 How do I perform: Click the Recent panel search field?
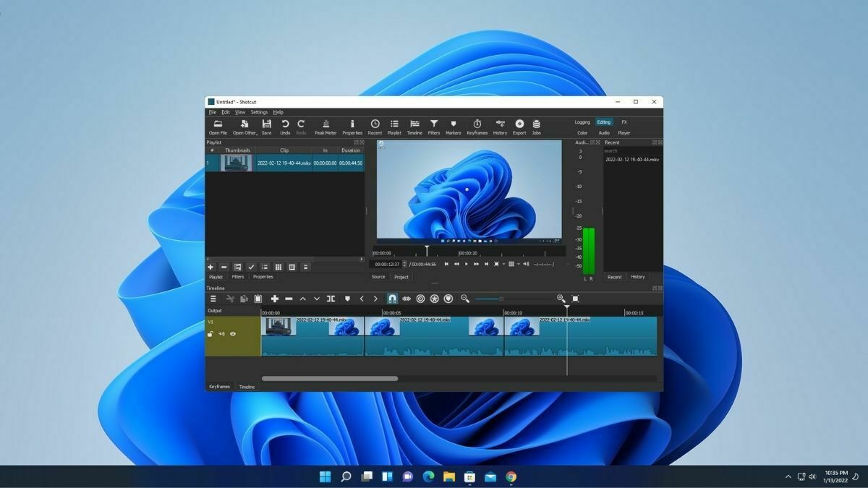pyautogui.click(x=631, y=151)
